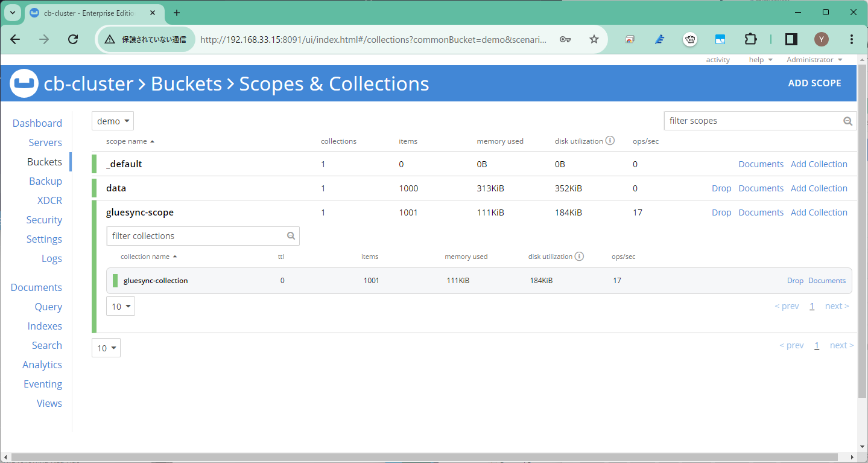868x463 pixels.
Task: Open Documents for the _default scope
Action: tap(761, 164)
